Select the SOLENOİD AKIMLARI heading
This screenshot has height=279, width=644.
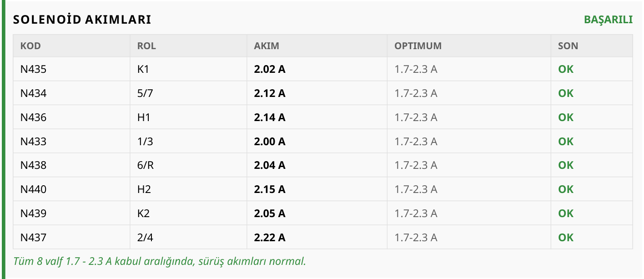tap(82, 20)
